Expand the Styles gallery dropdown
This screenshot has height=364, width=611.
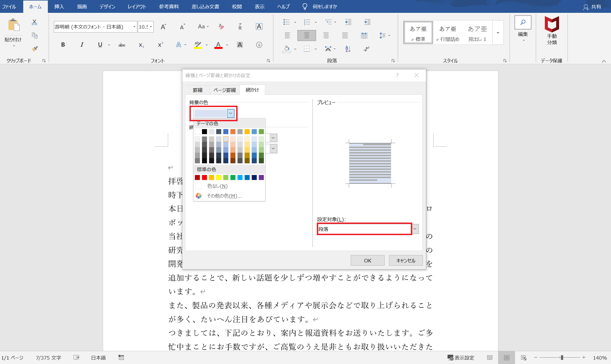tap(498, 33)
